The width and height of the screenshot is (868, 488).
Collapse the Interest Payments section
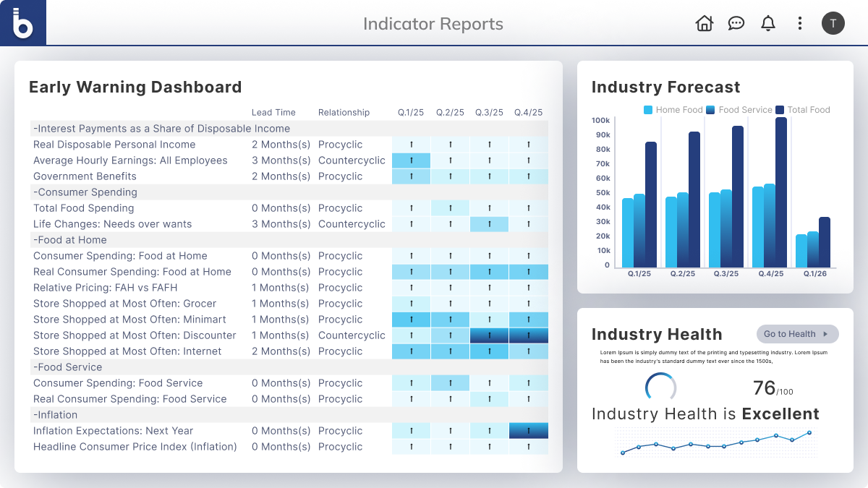tap(161, 129)
